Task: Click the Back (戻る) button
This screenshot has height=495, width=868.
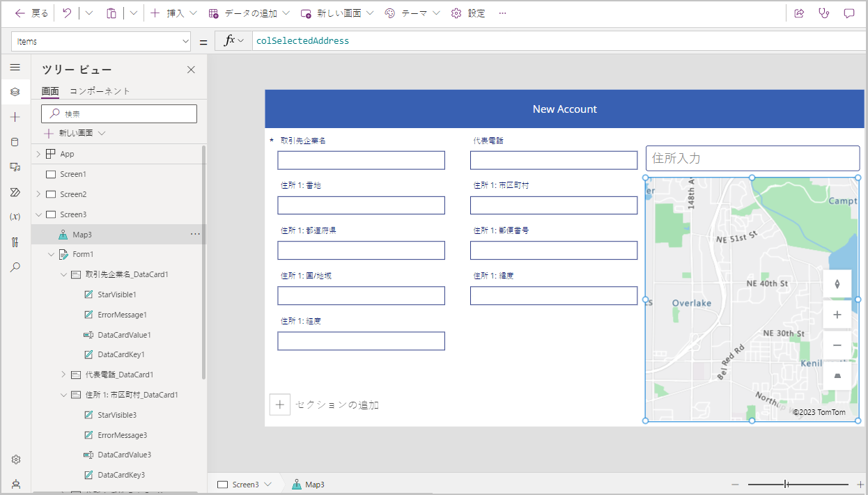Action: click(x=31, y=13)
